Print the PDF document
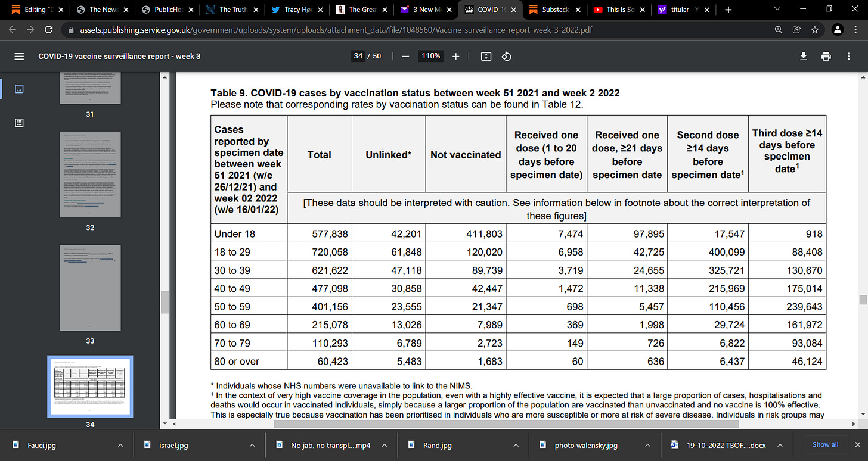This screenshot has width=868, height=461. (x=826, y=56)
